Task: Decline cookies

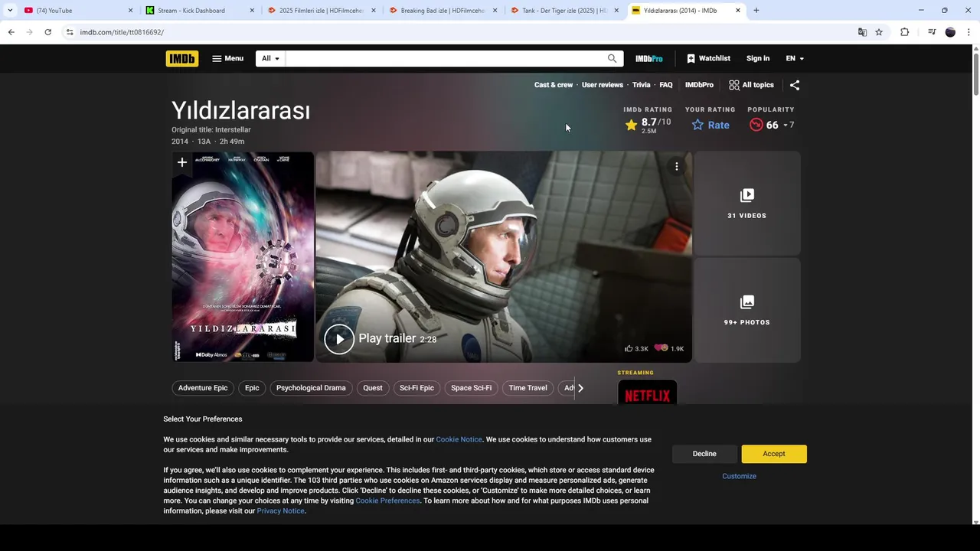Action: [704, 454]
